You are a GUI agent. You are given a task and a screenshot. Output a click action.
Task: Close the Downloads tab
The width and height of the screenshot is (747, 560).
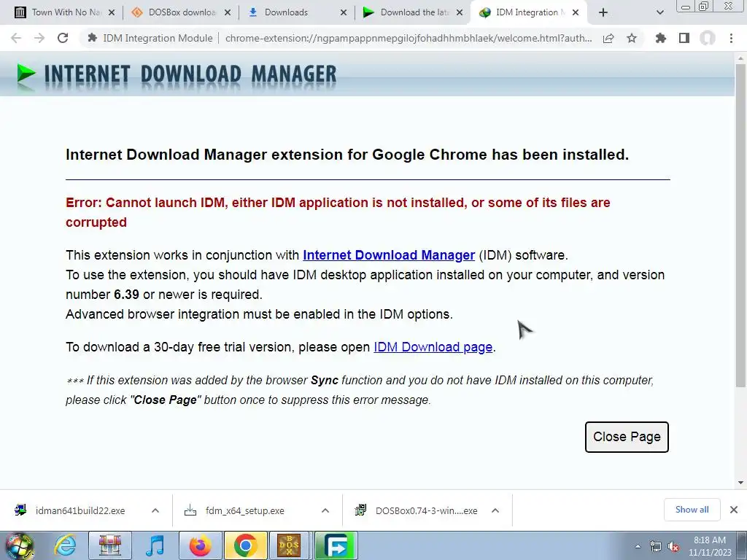tap(344, 13)
